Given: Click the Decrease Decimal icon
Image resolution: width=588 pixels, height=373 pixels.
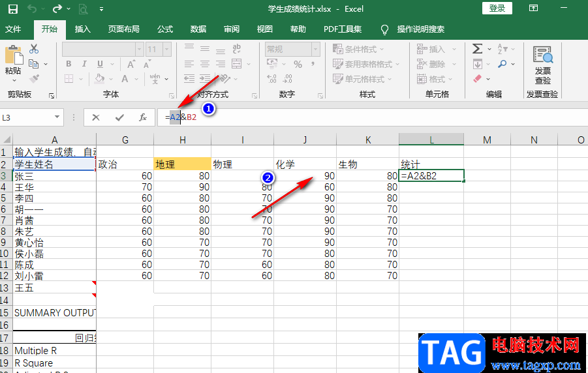Looking at the screenshot, I should [x=287, y=79].
